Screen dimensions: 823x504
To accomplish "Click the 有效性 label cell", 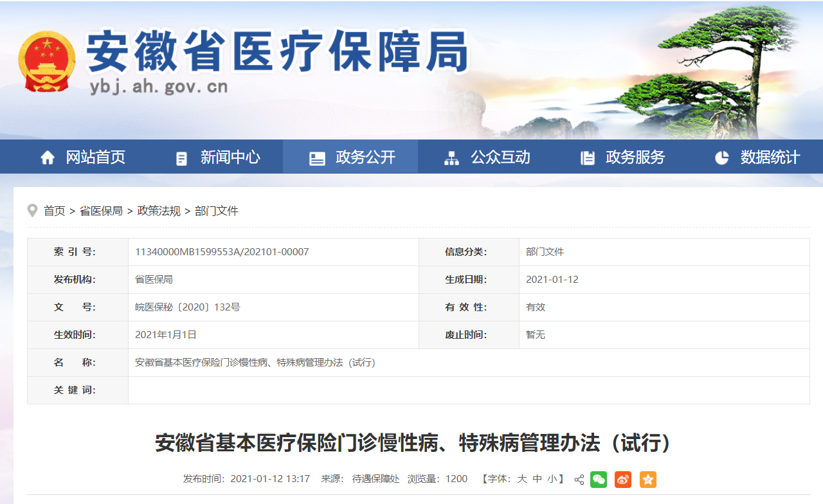I will (x=469, y=307).
